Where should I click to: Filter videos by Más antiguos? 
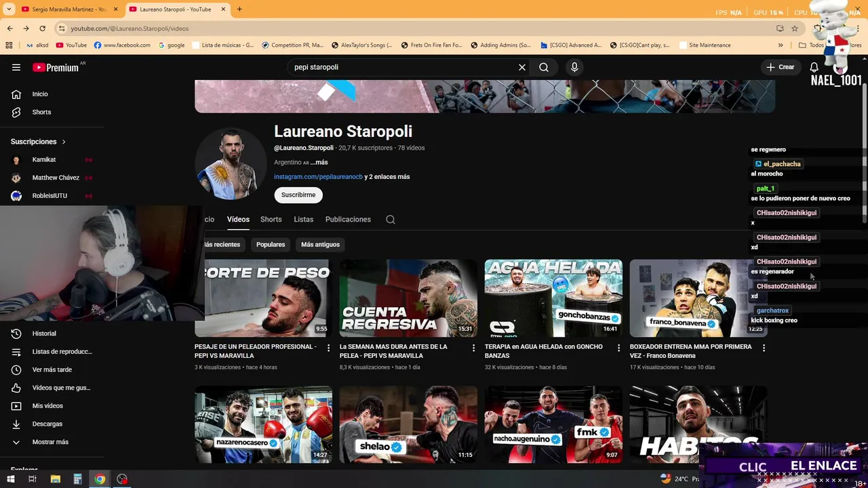(320, 245)
